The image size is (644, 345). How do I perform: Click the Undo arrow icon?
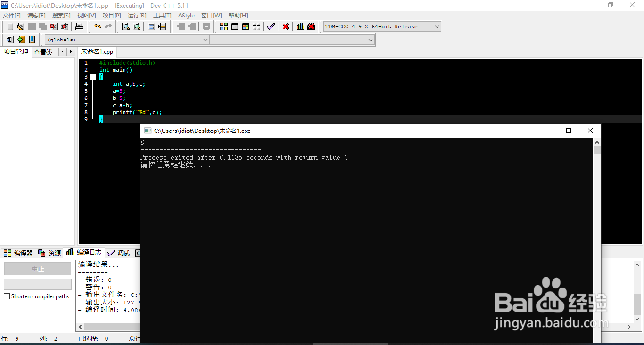tap(97, 26)
